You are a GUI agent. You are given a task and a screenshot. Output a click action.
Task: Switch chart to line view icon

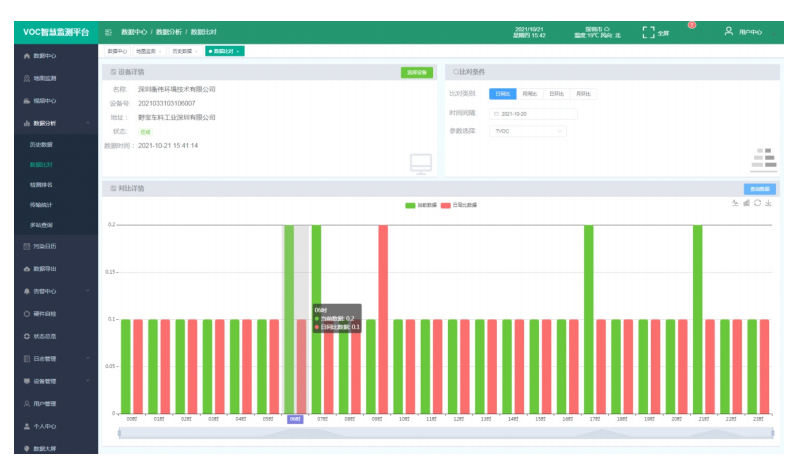coord(735,203)
